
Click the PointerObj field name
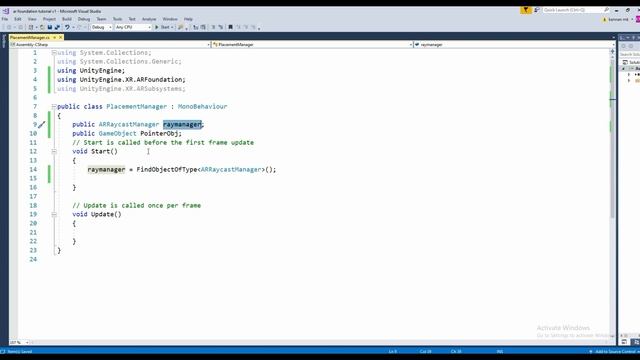point(159,133)
